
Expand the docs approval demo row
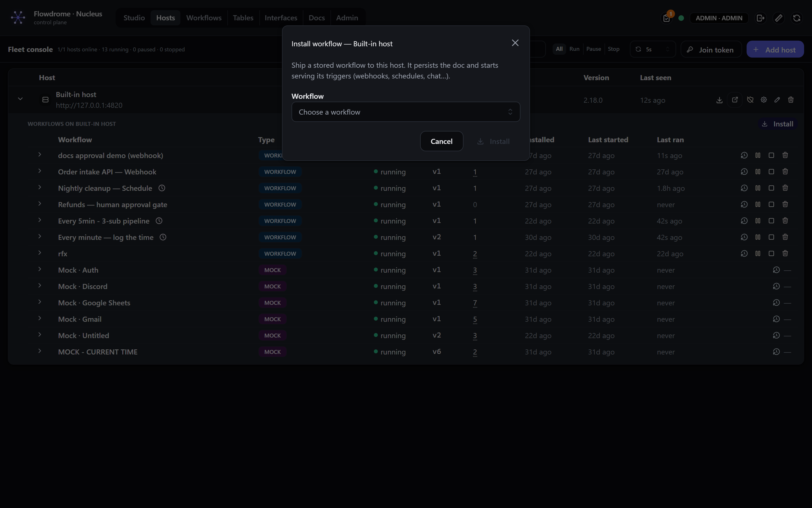(x=39, y=155)
